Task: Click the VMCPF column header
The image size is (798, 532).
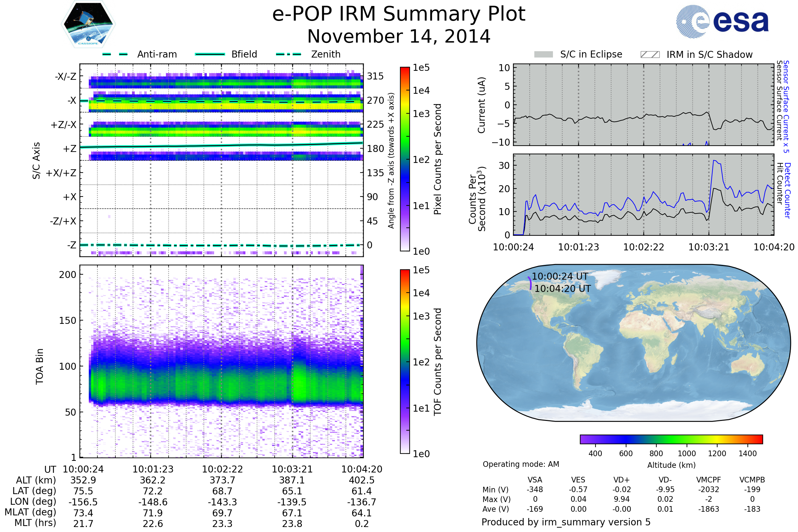Action: [x=709, y=480]
